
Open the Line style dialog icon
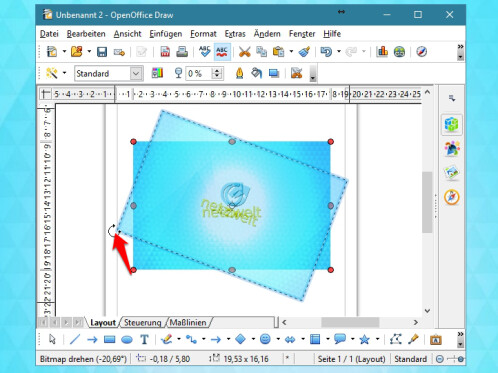tap(239, 73)
